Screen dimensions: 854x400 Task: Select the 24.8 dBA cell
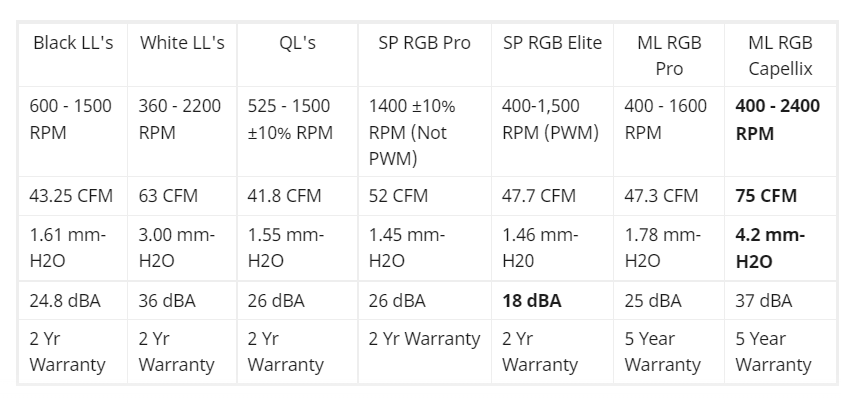[73, 300]
